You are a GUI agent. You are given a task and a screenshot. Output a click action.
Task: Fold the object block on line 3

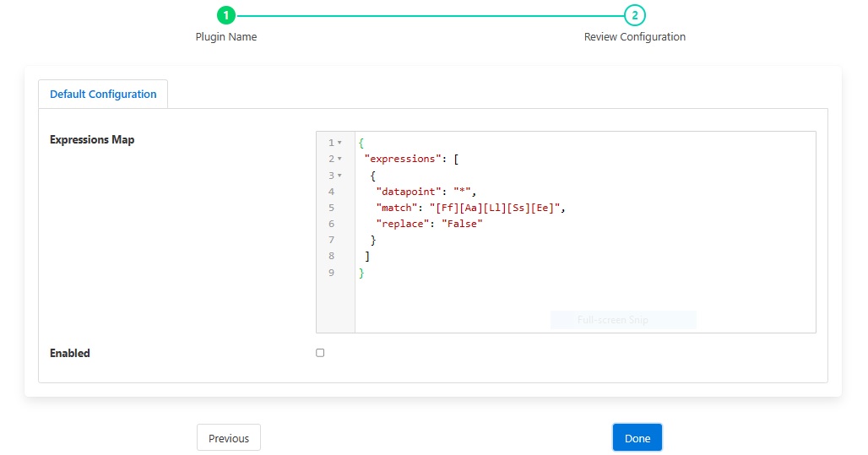(x=339, y=176)
